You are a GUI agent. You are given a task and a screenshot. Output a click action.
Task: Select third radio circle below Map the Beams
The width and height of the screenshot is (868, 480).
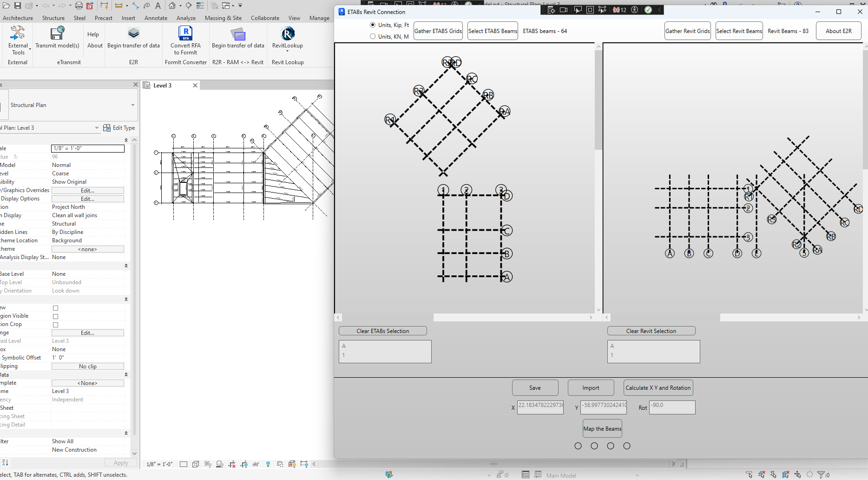611,446
